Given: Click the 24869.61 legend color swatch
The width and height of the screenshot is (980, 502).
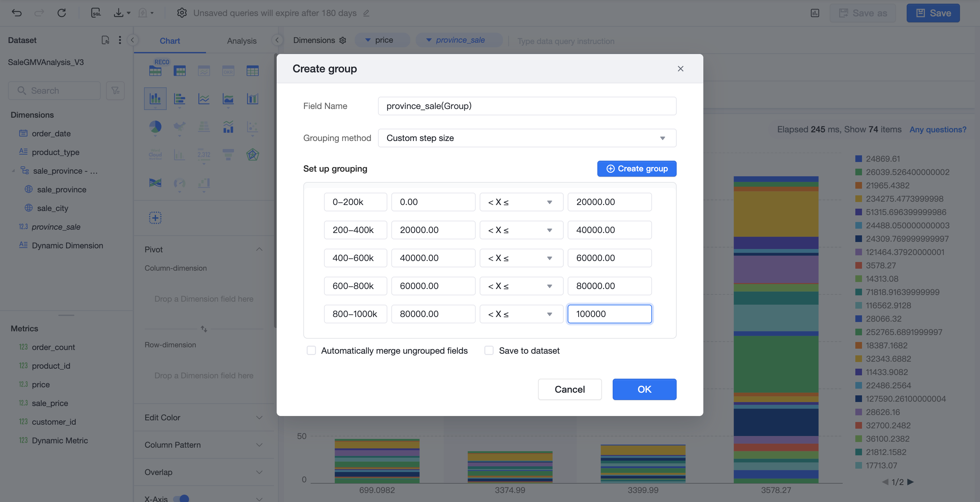Looking at the screenshot, I should click(x=858, y=159).
